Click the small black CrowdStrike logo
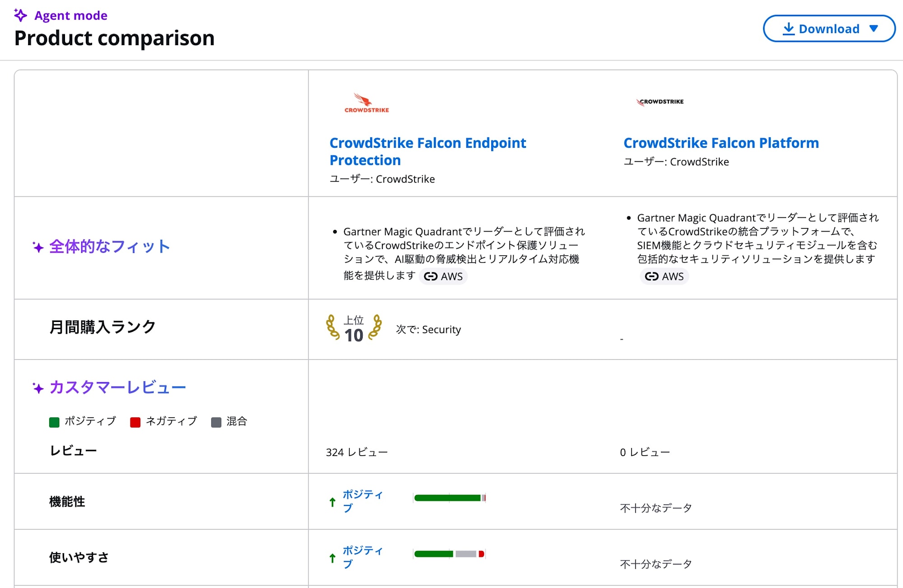The image size is (903, 588). [x=660, y=102]
